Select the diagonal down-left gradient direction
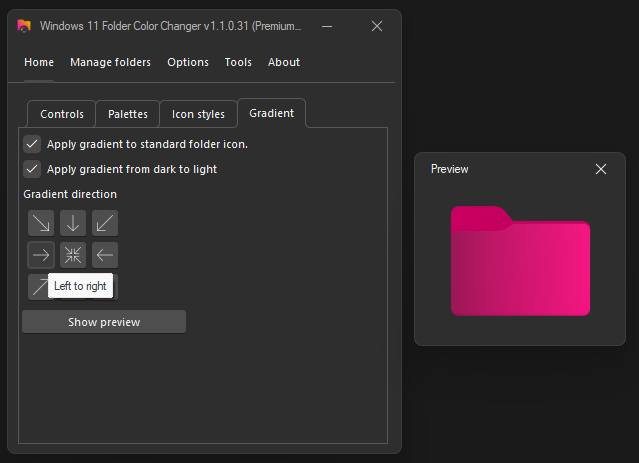Viewport: 639px width, 463px height. coord(105,223)
